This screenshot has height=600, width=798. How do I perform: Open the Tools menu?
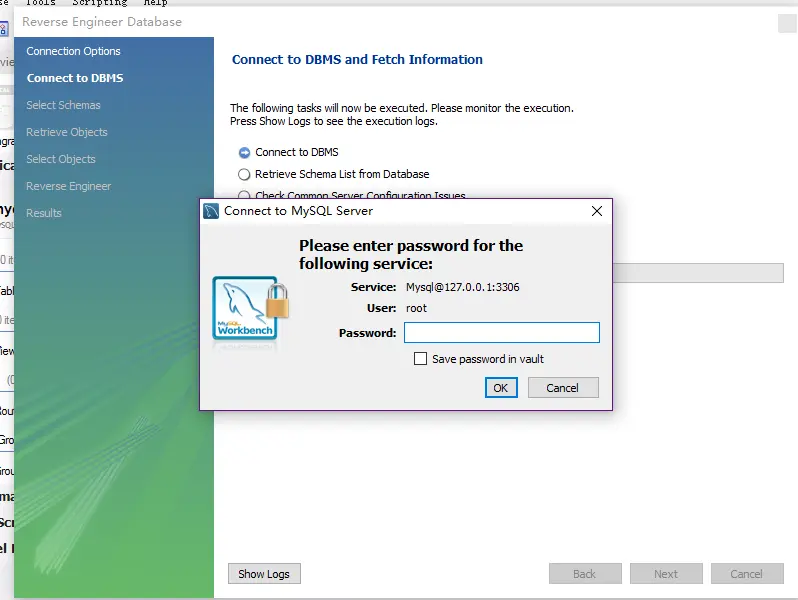(40, 3)
